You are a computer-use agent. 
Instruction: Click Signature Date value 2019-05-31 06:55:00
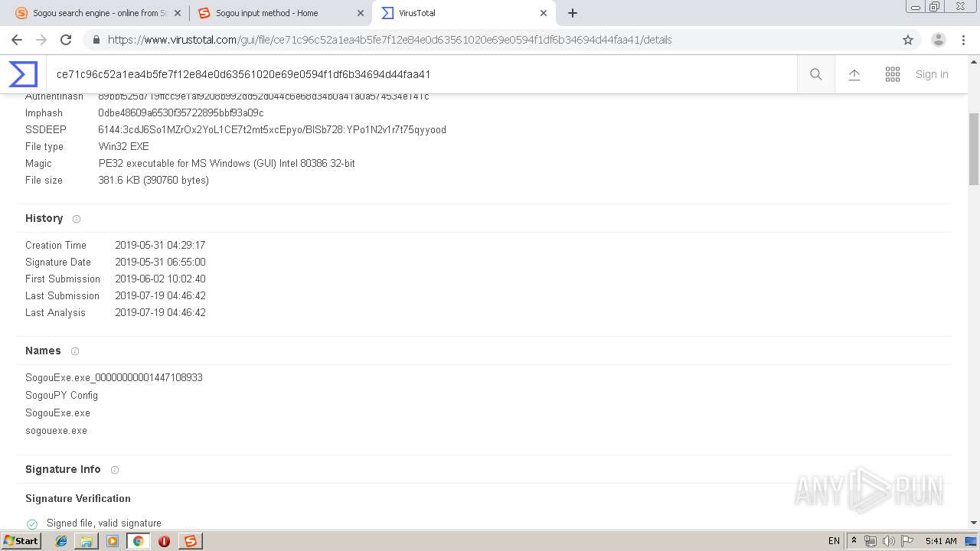pyautogui.click(x=160, y=262)
